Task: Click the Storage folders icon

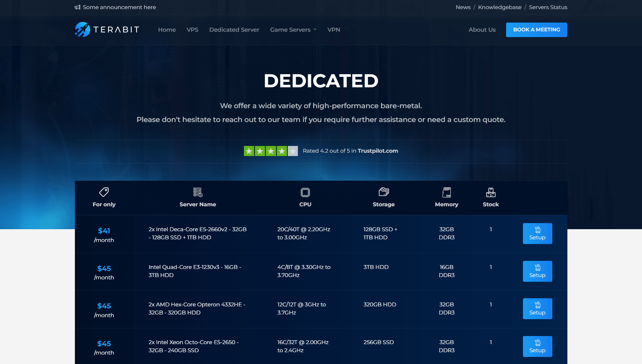Action: click(x=384, y=192)
